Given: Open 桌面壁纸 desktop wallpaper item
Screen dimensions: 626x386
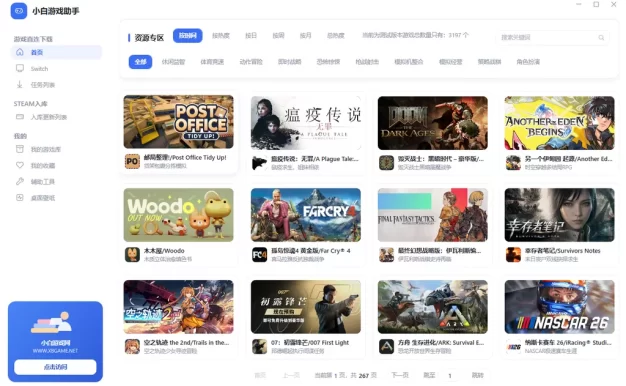Looking at the screenshot, I should coord(56,198).
